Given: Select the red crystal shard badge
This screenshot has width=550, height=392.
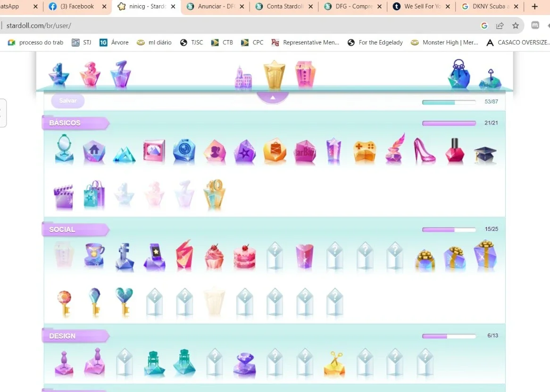Looking at the screenshot, I should [184, 255].
